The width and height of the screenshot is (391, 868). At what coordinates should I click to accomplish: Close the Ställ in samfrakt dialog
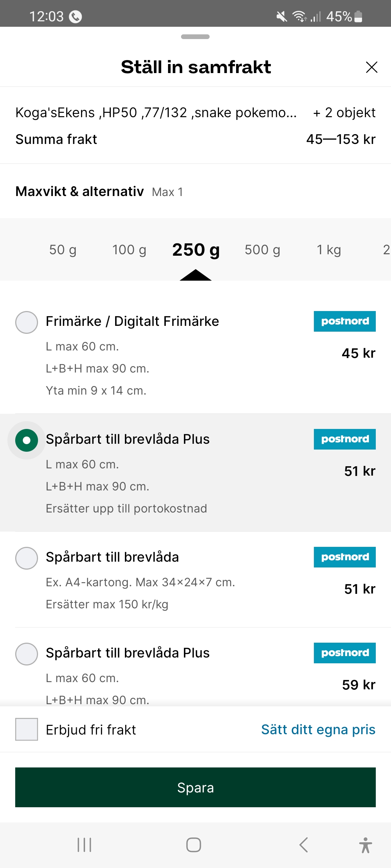371,67
